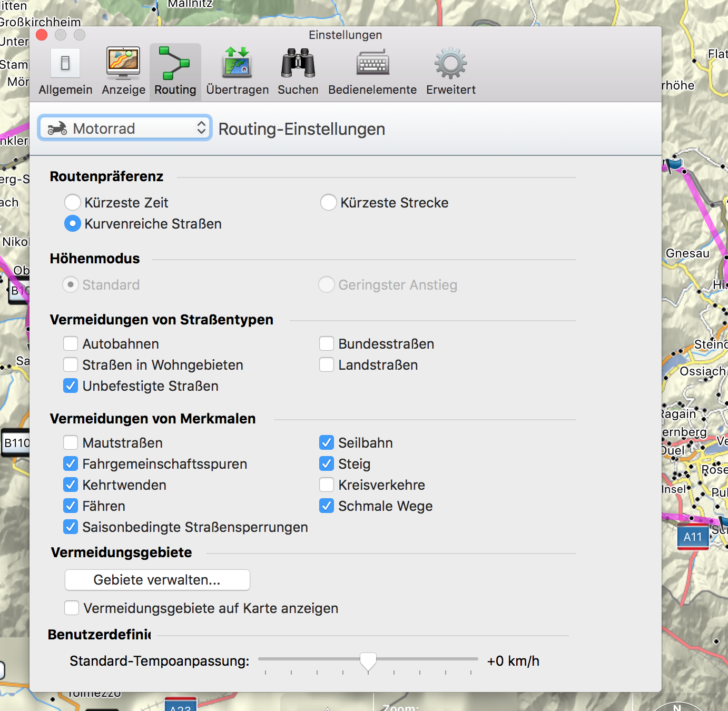Choose Kürzeste Strecke route preference
728x711 pixels.
329,203
